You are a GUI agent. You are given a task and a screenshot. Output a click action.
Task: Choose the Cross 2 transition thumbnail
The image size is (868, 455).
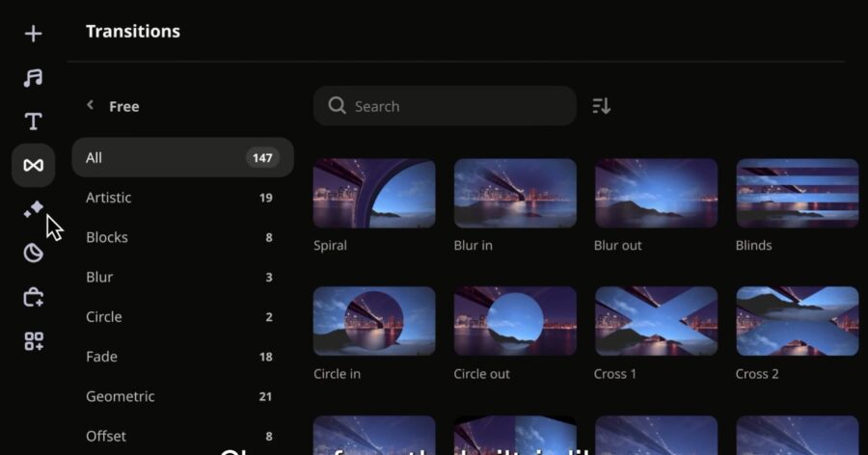pyautogui.click(x=798, y=321)
